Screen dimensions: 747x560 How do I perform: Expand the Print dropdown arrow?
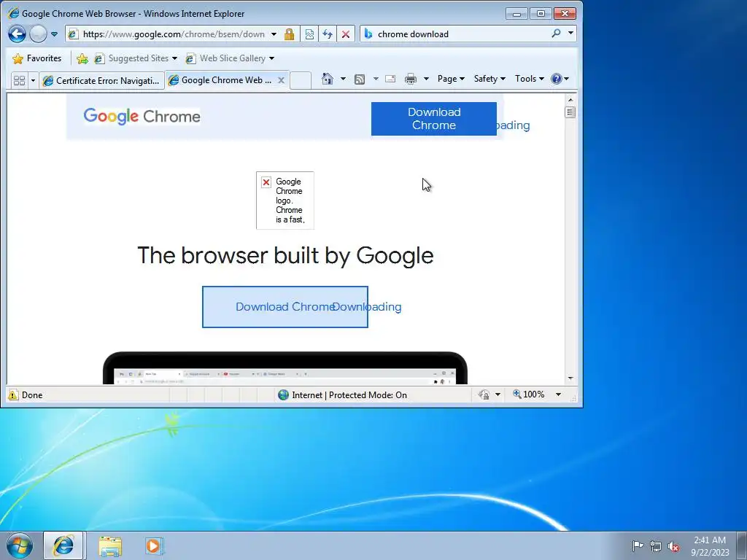(x=426, y=79)
